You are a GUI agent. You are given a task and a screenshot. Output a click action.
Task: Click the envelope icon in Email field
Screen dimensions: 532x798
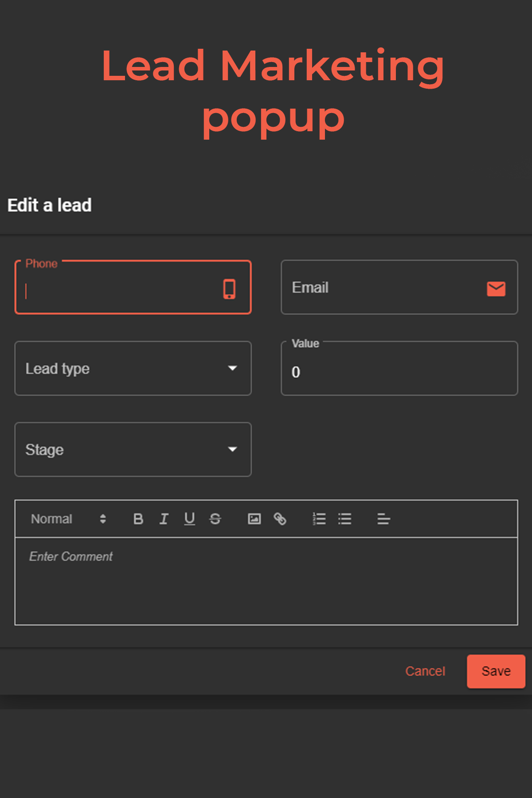coord(496,289)
